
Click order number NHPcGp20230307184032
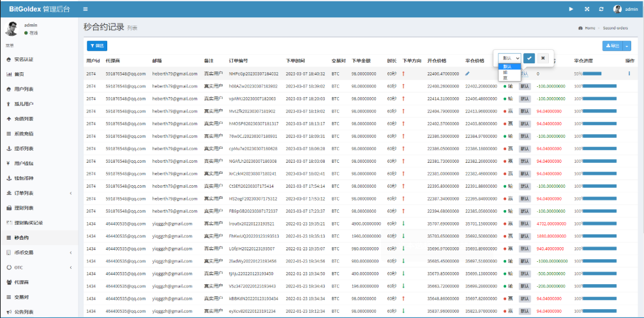254,74
